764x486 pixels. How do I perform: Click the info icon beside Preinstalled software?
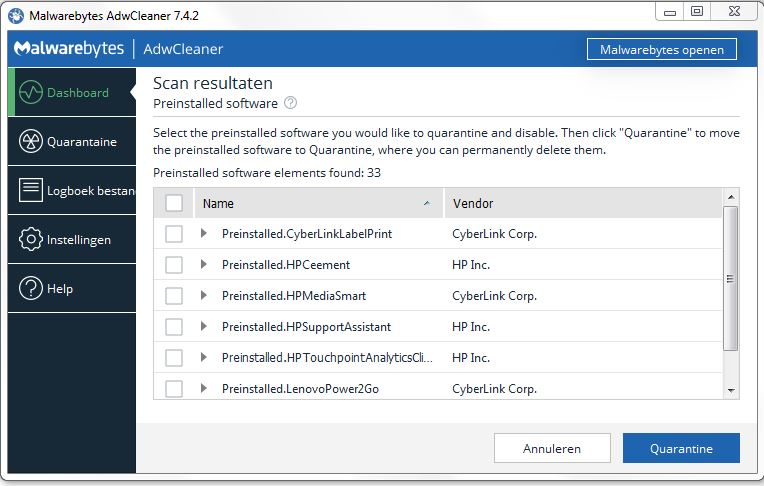[291, 103]
